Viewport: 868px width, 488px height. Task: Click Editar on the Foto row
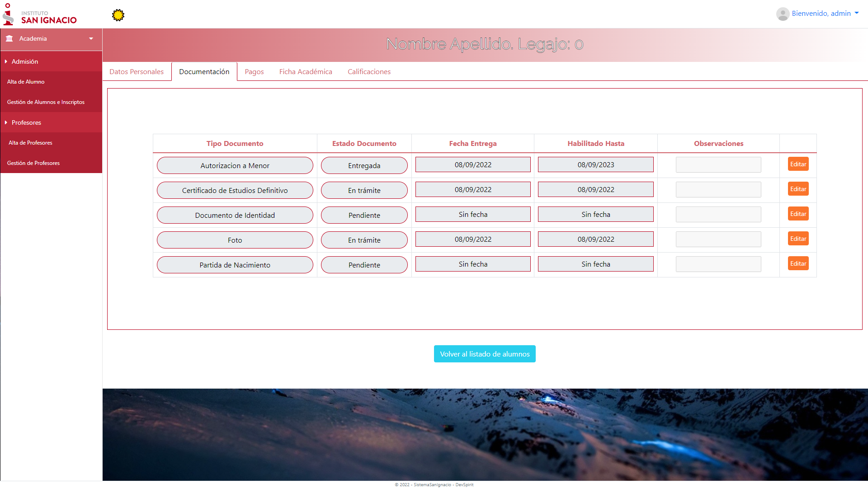click(x=798, y=238)
